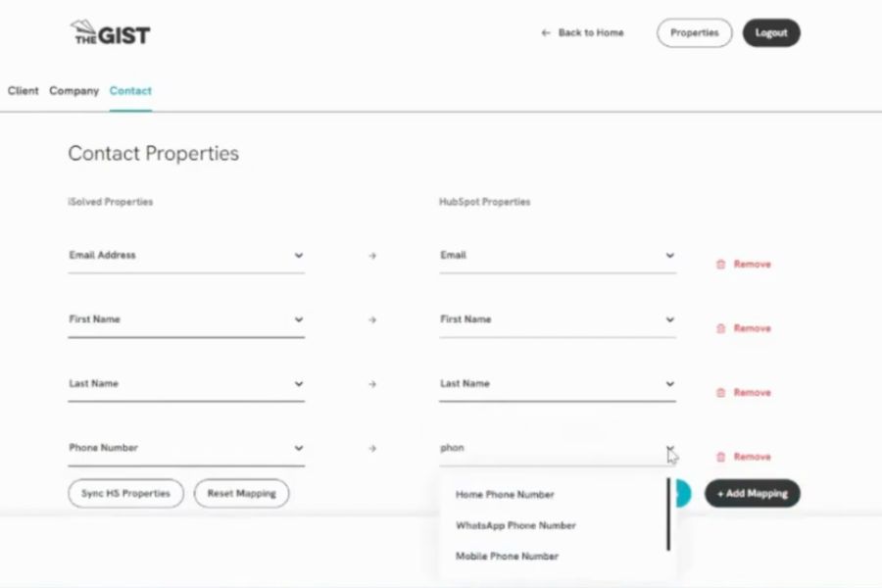Click the Logout button

tap(771, 32)
